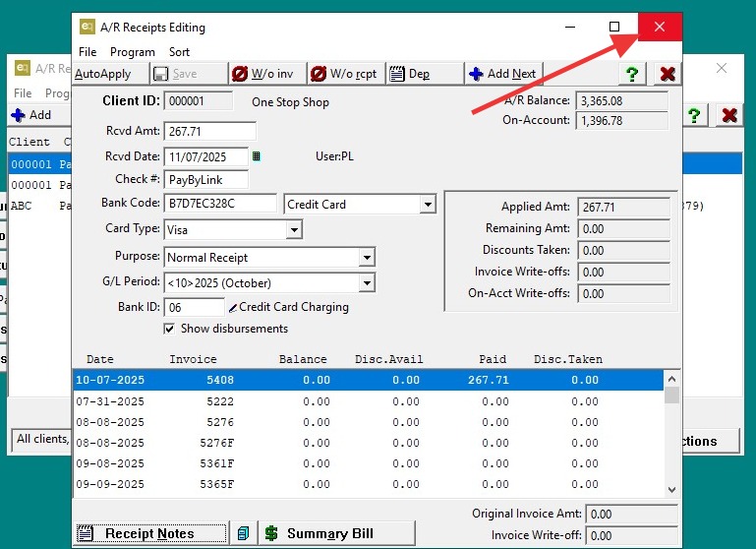Screen dimensions: 756x549
Task: Click the scroll up arrow of invoice list
Action: coord(672,379)
